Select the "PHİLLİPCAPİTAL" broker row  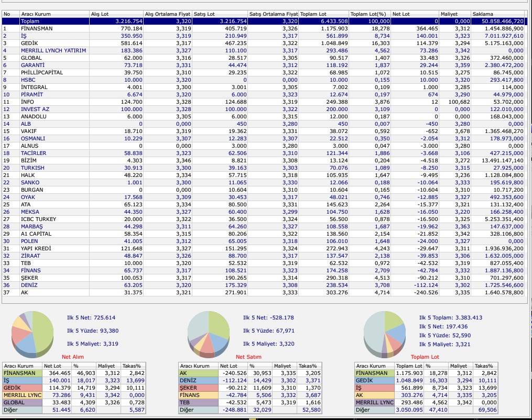click(x=263, y=73)
